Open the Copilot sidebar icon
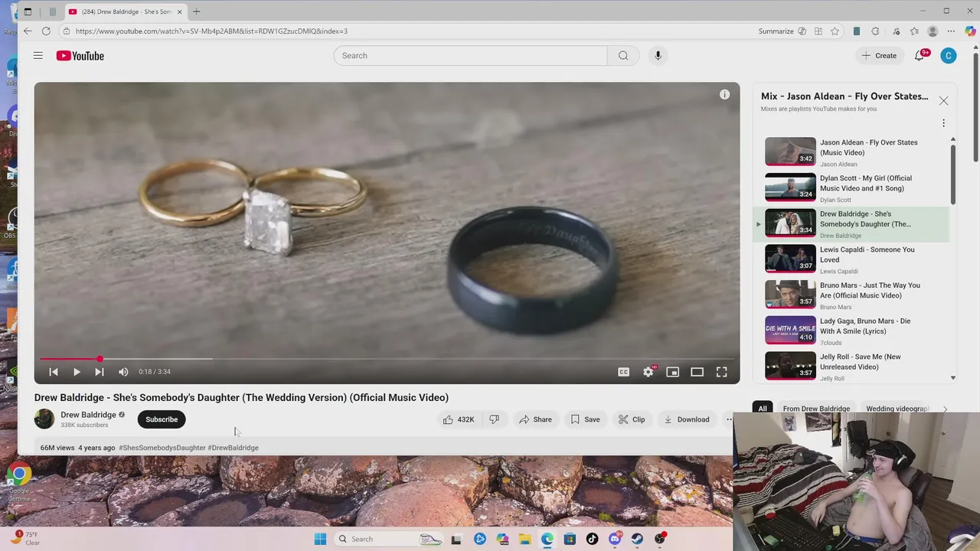This screenshot has height=551, width=980. point(969,31)
